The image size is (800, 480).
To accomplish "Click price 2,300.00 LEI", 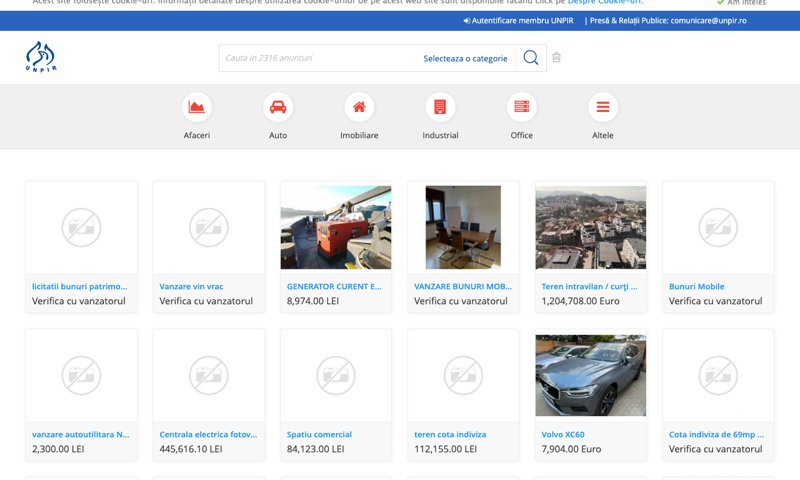I will point(58,449).
